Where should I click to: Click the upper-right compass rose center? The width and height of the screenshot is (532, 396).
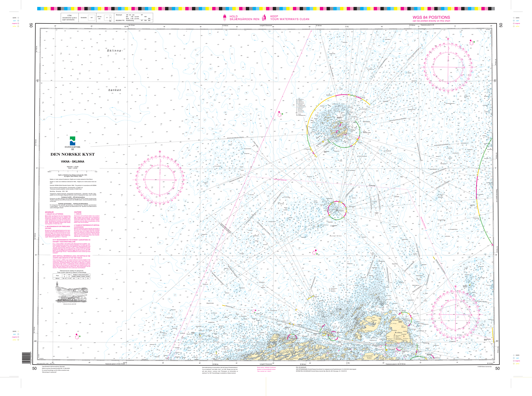[x=448, y=67]
